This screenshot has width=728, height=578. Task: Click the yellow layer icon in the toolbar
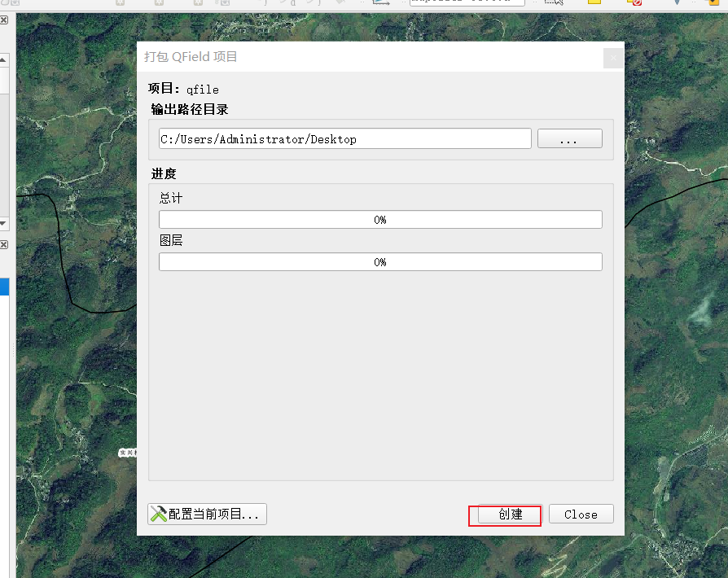click(x=593, y=3)
